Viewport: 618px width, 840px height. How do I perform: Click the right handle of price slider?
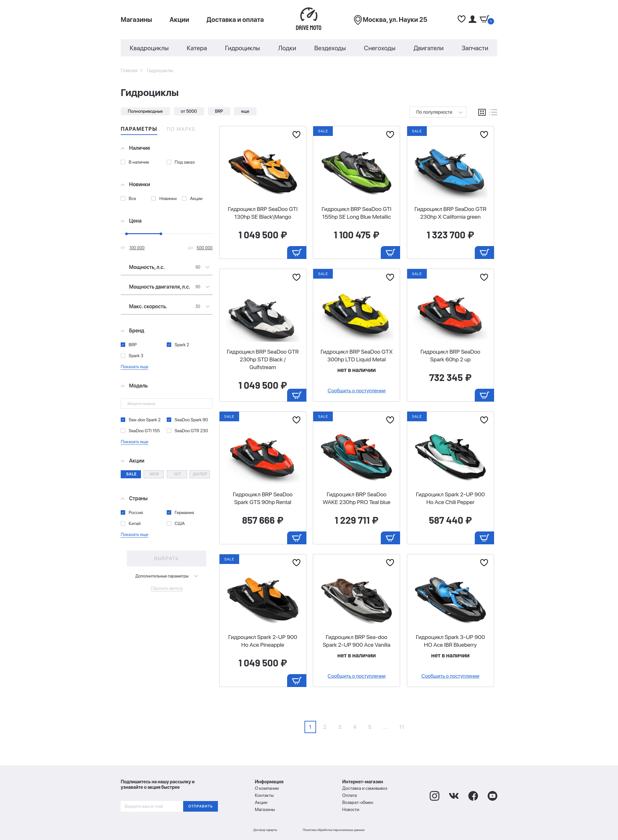pyautogui.click(x=161, y=234)
